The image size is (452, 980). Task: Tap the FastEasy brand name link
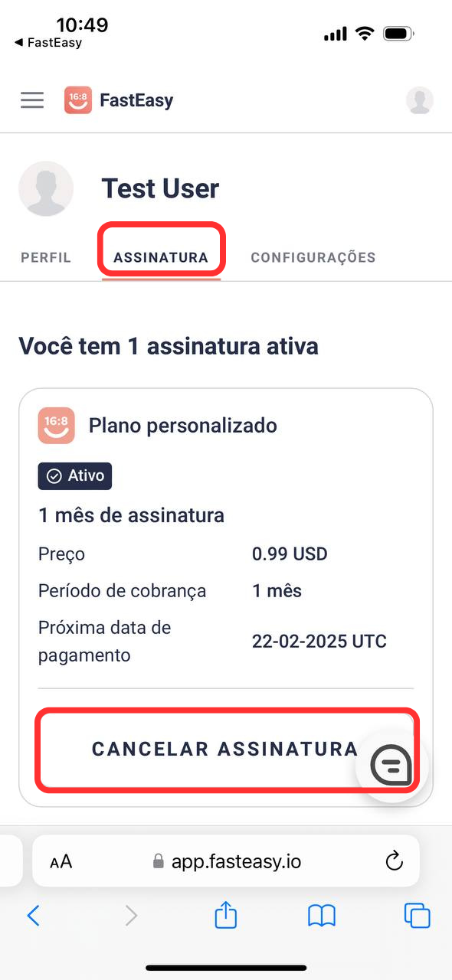[136, 100]
